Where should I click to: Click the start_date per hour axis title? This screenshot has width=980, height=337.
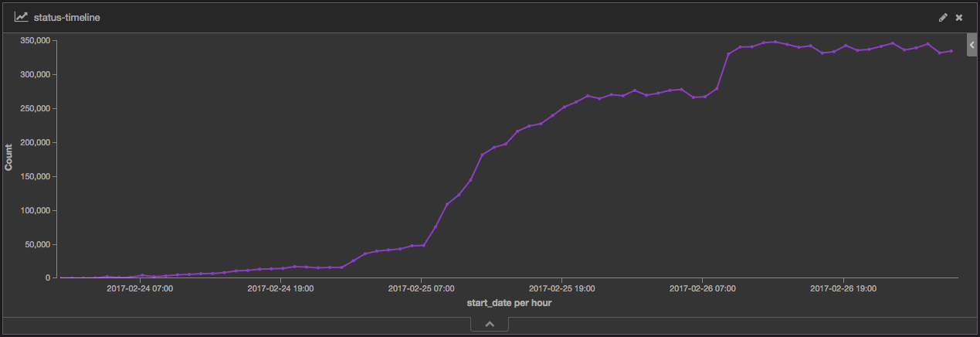pyautogui.click(x=509, y=304)
